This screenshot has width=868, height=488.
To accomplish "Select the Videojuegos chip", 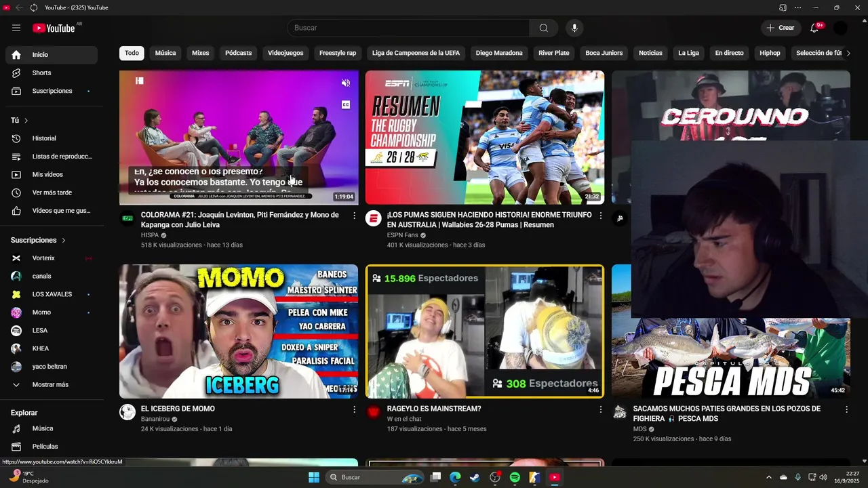I will point(285,53).
